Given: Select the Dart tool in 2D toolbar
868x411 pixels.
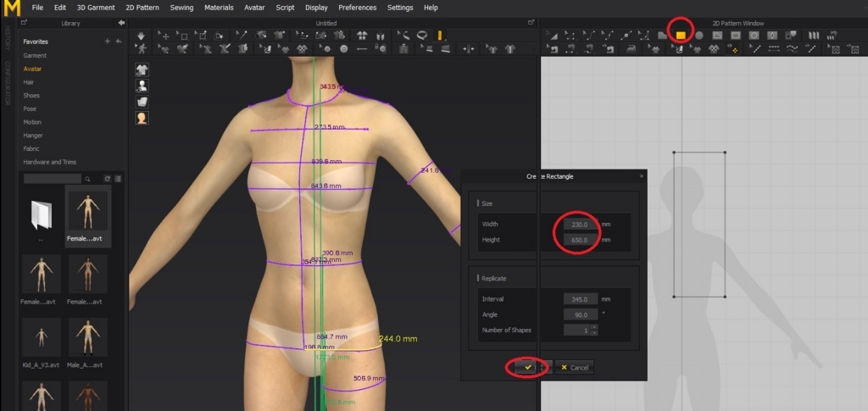Looking at the screenshot, I should click(772, 36).
